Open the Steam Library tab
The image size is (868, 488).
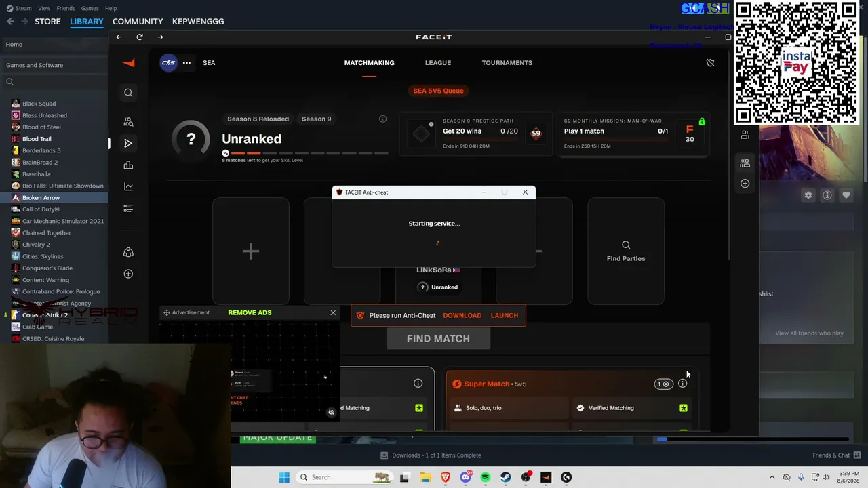pos(87,22)
